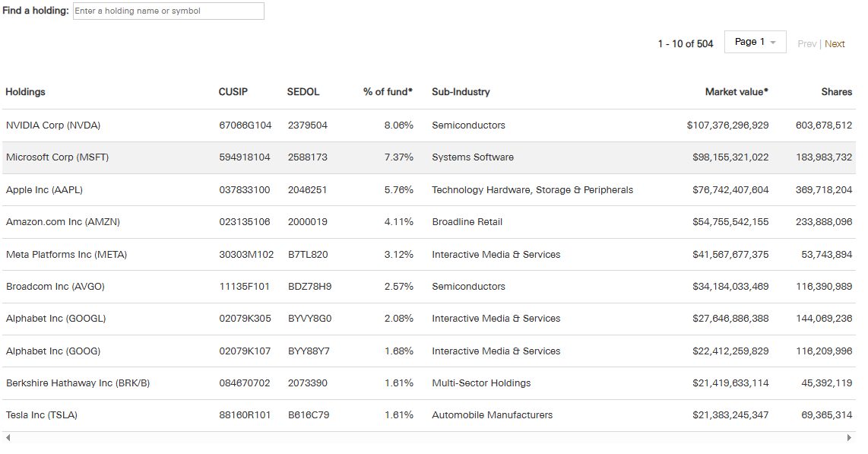Screen dimensions: 868x454
Task: Click Meta SEDOL B7TL820
Action: (x=308, y=255)
